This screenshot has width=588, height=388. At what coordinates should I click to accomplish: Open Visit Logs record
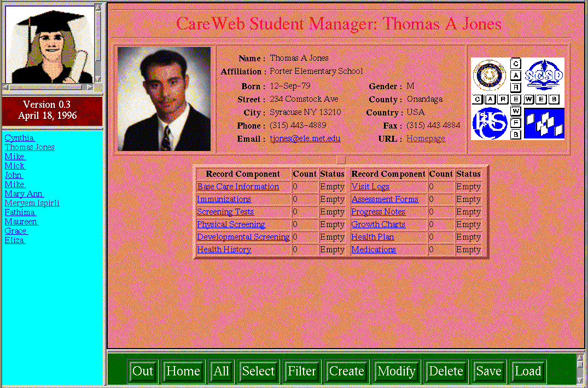click(x=370, y=187)
